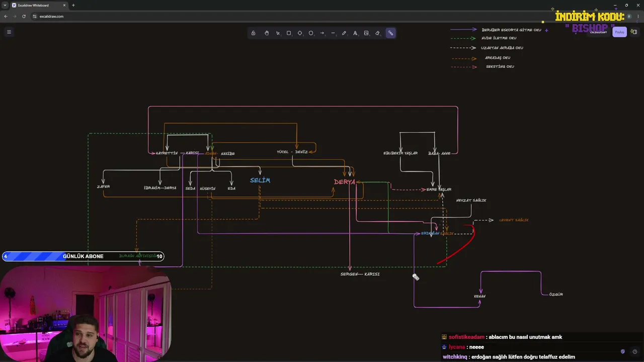Click the NASİBE label

[228, 154]
